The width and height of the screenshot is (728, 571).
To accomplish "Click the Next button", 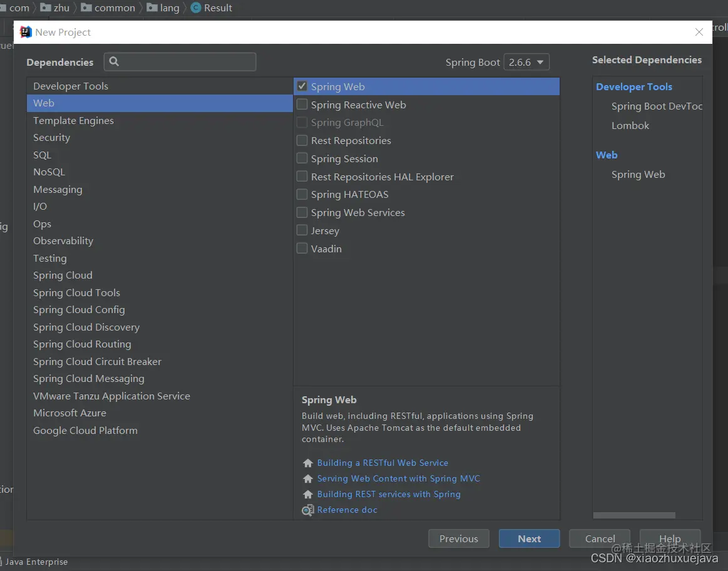I will tap(530, 538).
